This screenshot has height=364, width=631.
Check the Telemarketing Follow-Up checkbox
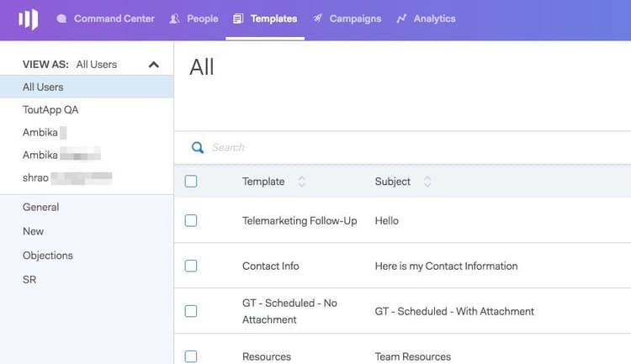click(x=191, y=220)
